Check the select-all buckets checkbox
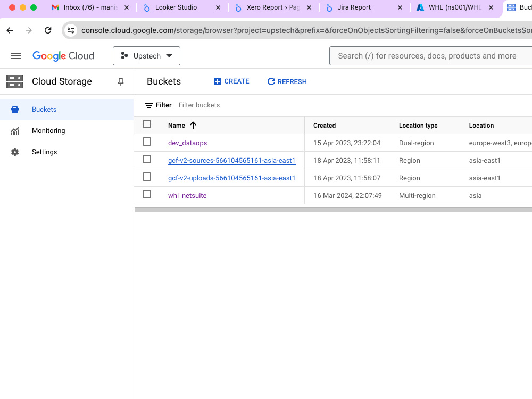532x399 pixels. (147, 124)
